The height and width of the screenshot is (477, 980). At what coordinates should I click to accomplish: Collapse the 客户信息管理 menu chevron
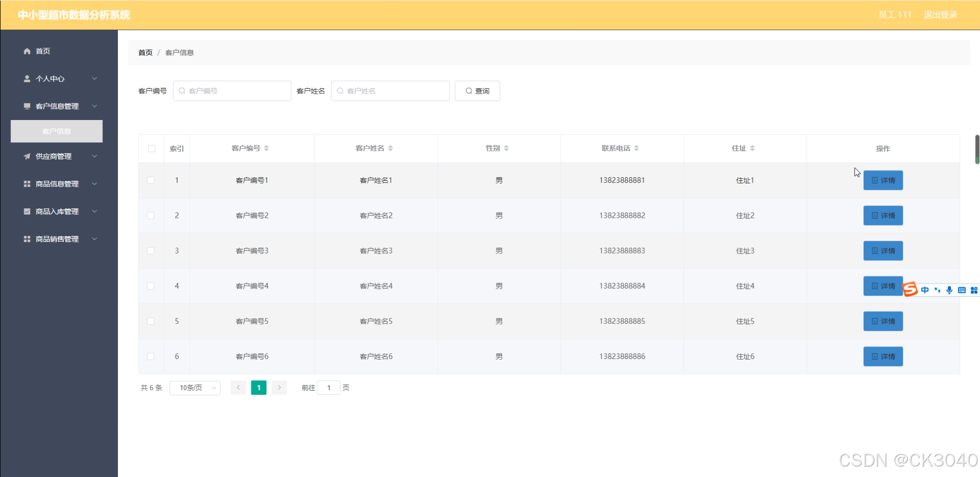pos(95,106)
